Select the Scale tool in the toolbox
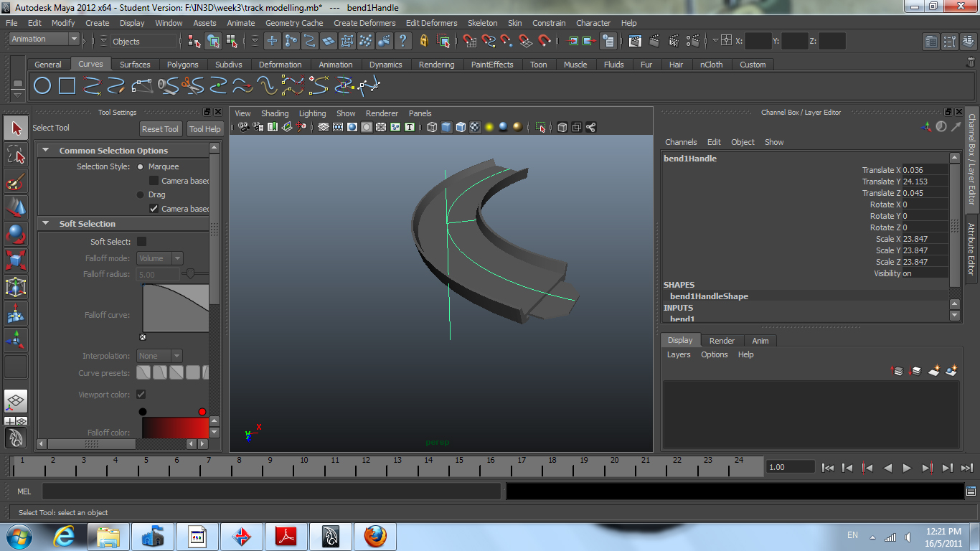Viewport: 980px width, 551px height. point(16,260)
